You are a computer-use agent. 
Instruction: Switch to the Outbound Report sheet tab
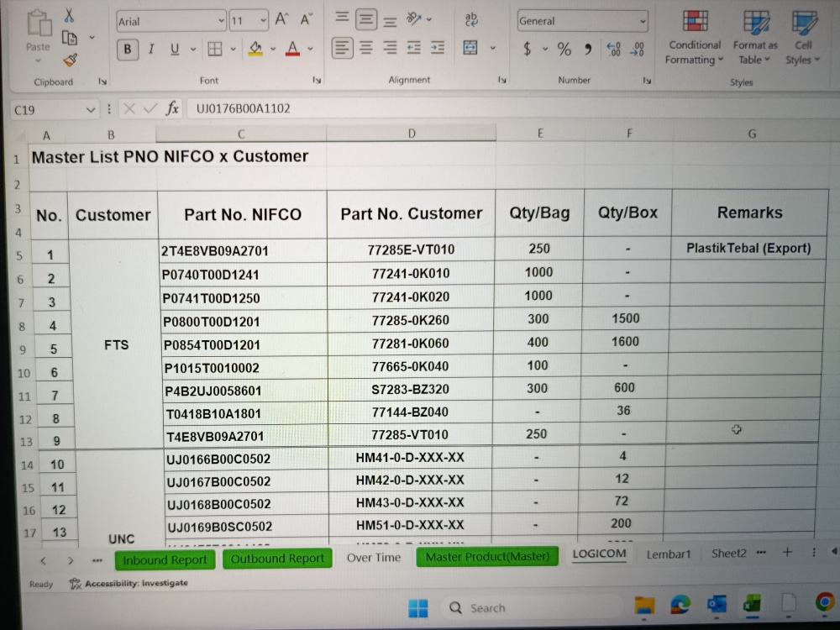point(277,559)
